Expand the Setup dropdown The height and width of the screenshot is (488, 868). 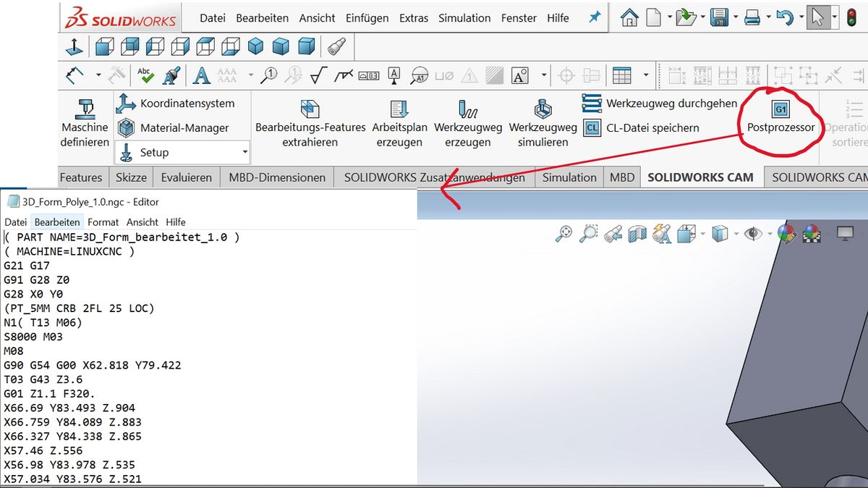pyautogui.click(x=244, y=153)
